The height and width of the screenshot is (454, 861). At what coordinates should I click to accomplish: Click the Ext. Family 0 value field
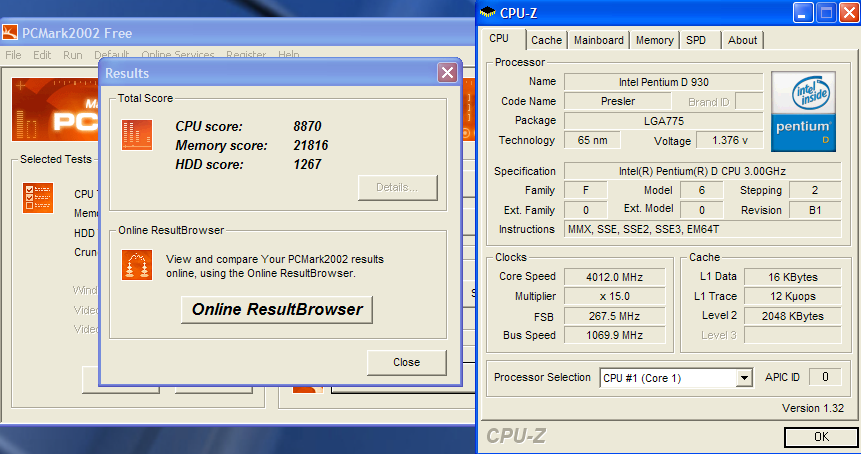pyautogui.click(x=586, y=210)
